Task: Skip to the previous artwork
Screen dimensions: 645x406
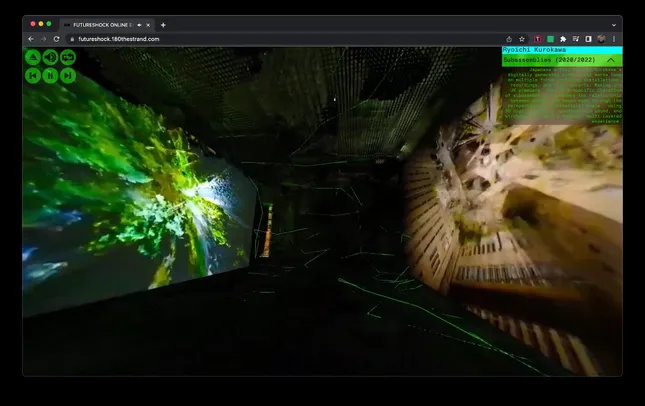Action: 33,76
